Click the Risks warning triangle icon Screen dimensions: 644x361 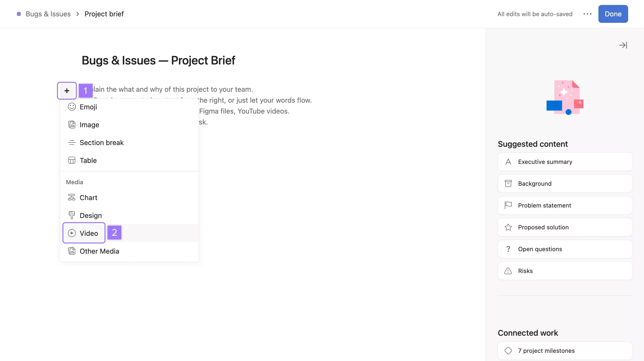pos(508,271)
